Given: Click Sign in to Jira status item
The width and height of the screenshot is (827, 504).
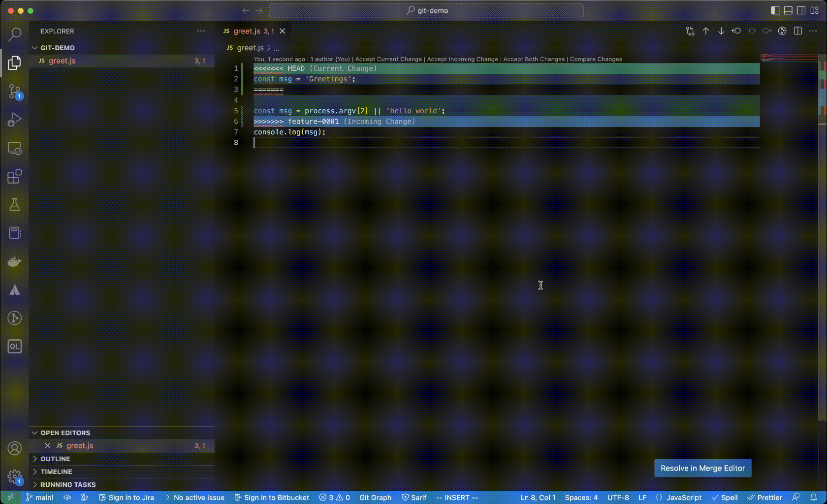Looking at the screenshot, I should coord(127,498).
